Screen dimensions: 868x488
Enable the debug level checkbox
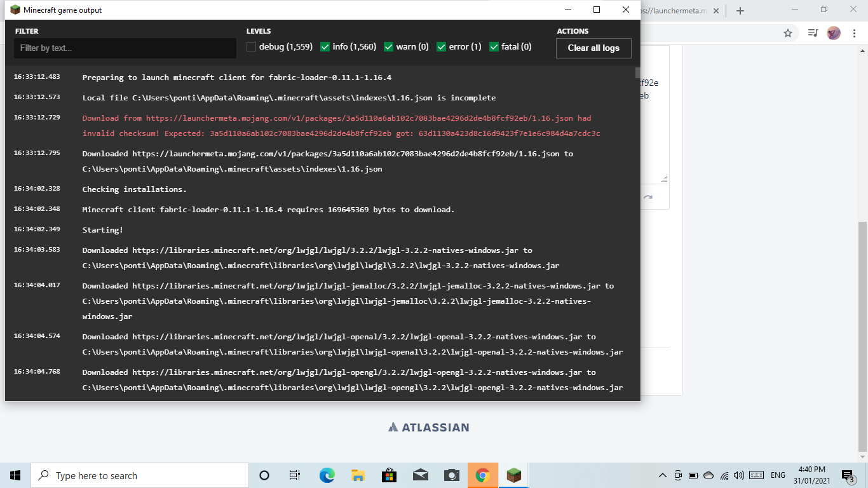(252, 46)
